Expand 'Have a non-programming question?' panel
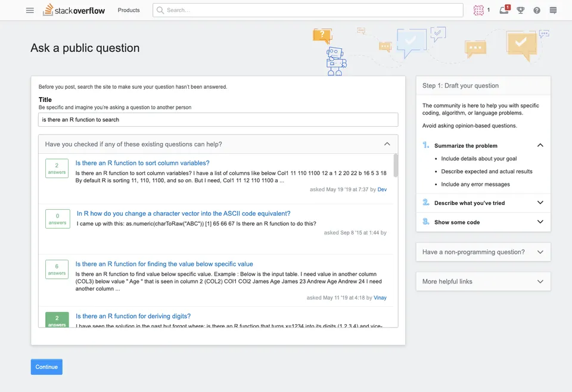Viewport: 572px width, 392px height. [x=483, y=252]
